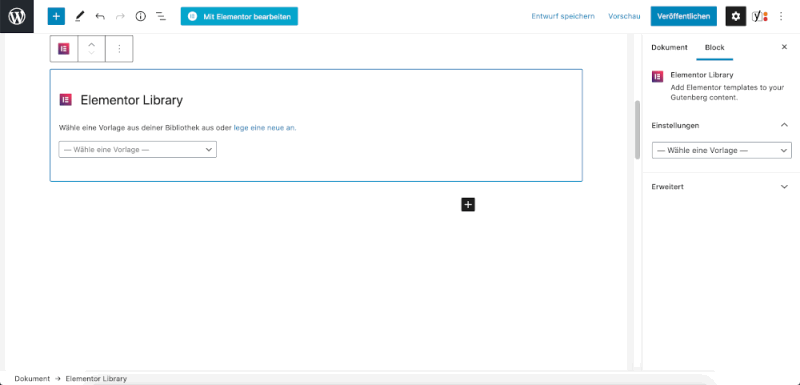Click the Elementor logo beside Elementor Library heading
The image size is (800, 385).
click(65, 100)
